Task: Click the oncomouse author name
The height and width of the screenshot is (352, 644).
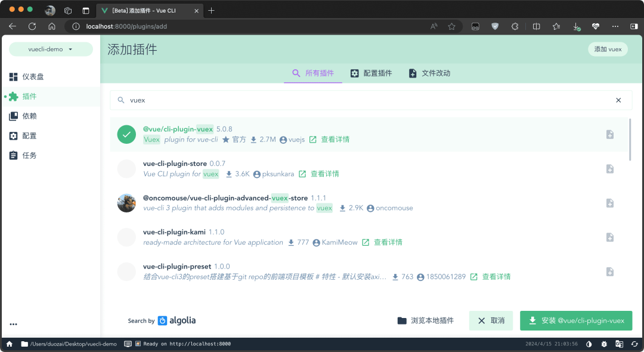Action: [x=394, y=208]
